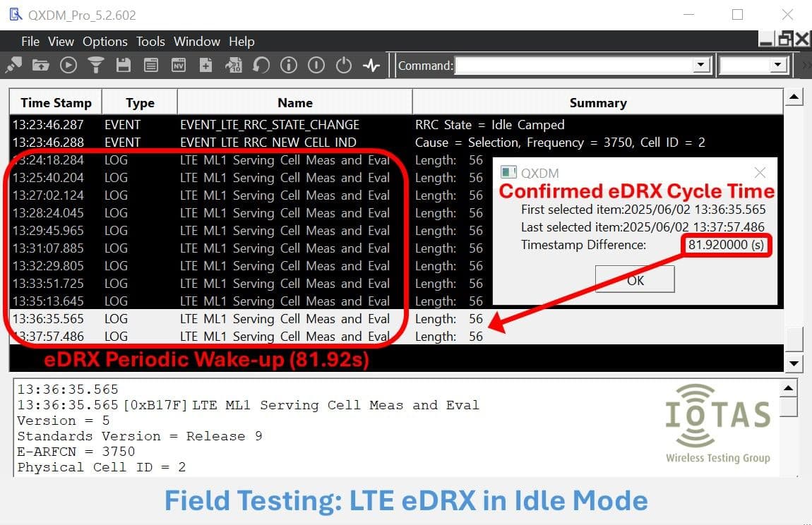Screen dimensions: 812x525
Task: Open the File menu
Action: coord(30,42)
